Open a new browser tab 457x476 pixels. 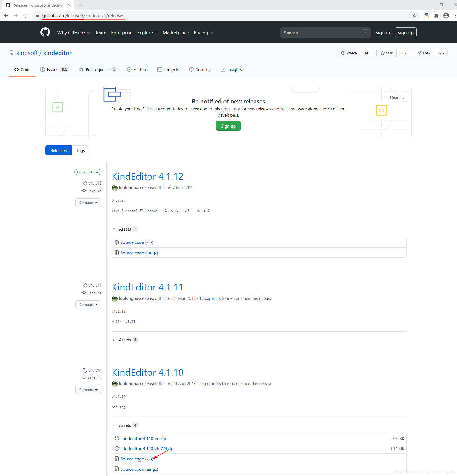click(81, 5)
